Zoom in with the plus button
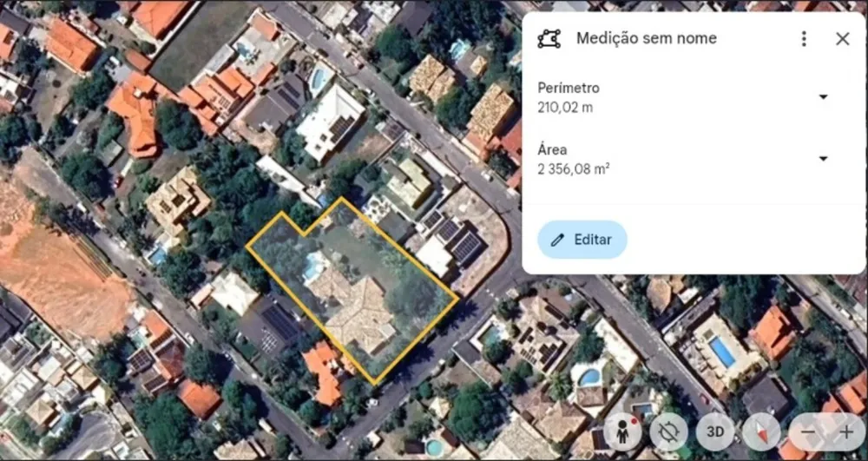This screenshot has width=868, height=461. pyautogui.click(x=845, y=431)
